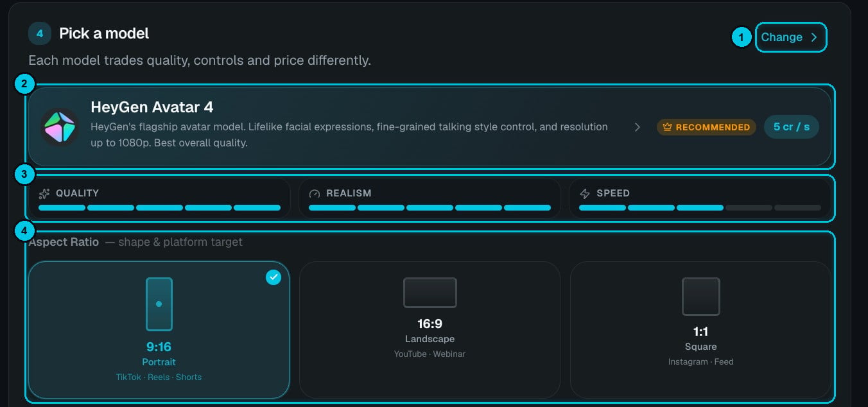This screenshot has height=407, width=868.
Task: Select the 1:1 Square aspect ratio
Action: tap(700, 330)
